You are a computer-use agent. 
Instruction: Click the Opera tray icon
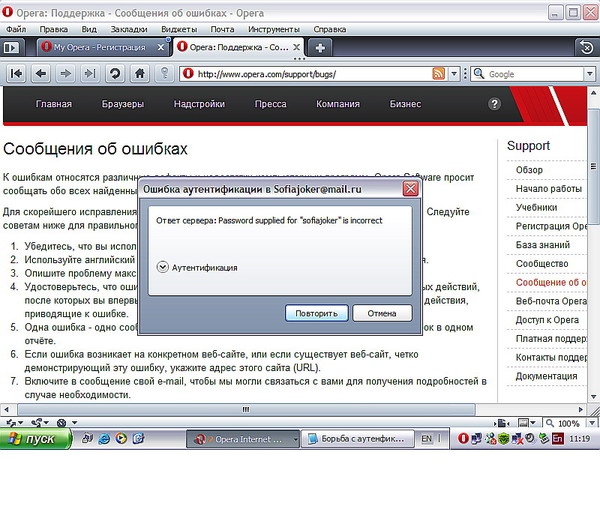pyautogui.click(x=463, y=439)
